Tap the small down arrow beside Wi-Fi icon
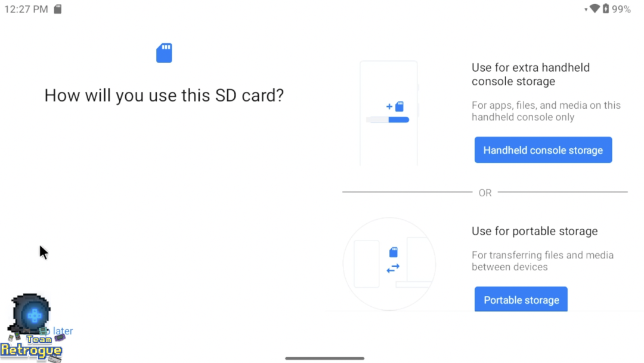The width and height of the screenshot is (644, 363). [x=586, y=10]
